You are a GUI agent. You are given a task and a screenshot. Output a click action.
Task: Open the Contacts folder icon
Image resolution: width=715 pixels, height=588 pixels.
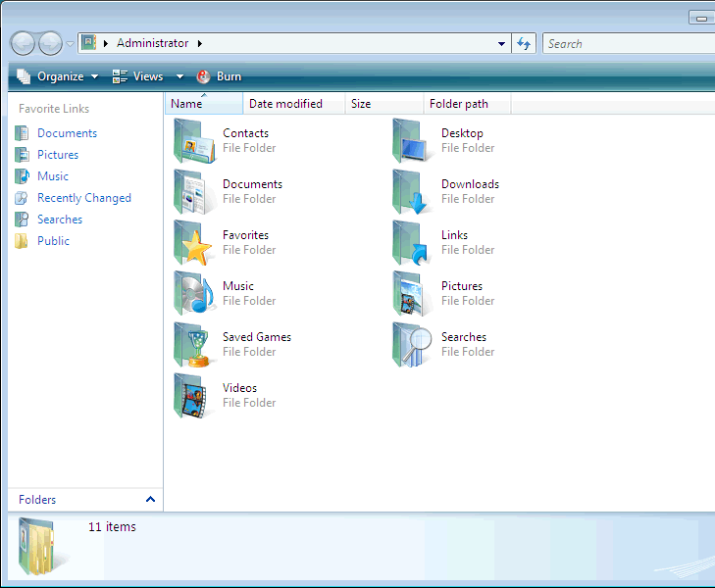point(194,141)
